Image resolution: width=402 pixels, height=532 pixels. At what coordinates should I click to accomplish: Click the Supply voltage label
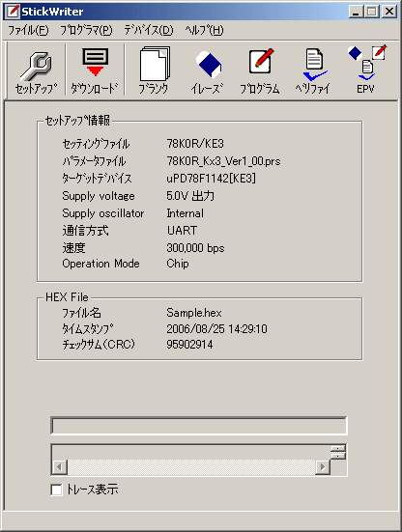[99, 196]
